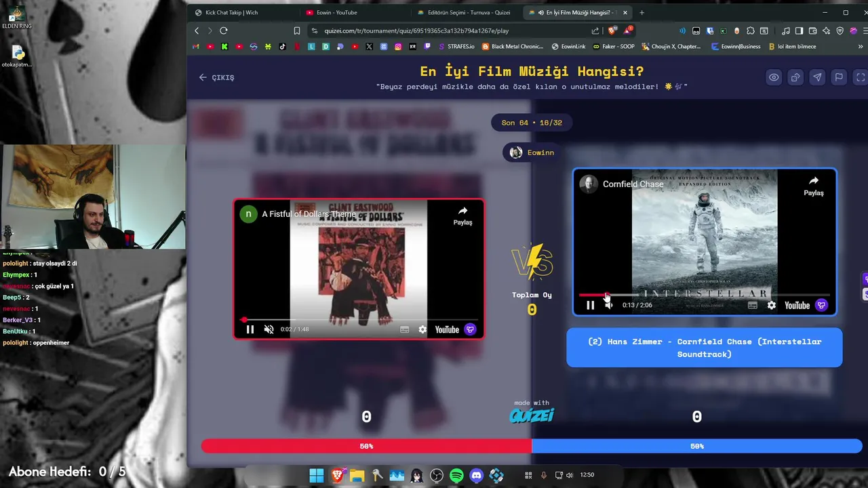Mute the Cornfield Chase video audio
This screenshot has width=868, height=488.
coord(609,306)
